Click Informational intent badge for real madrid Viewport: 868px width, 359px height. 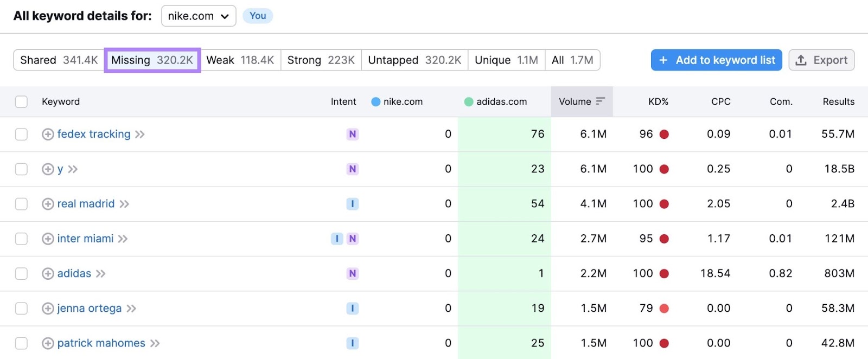coord(353,204)
